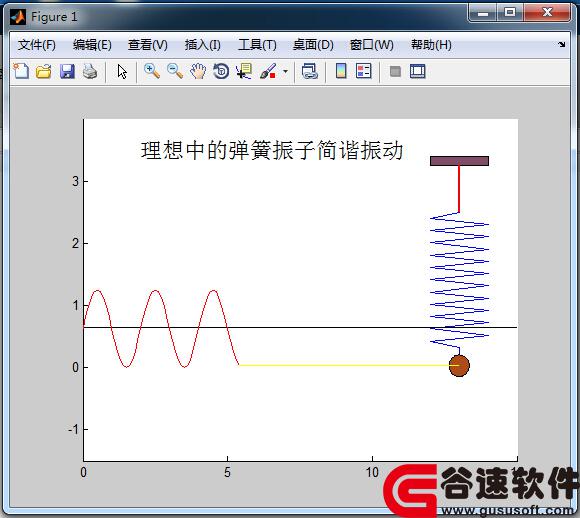This screenshot has height=518, width=580.
Task: Click the blue zigzag spring
Action: click(x=459, y=280)
